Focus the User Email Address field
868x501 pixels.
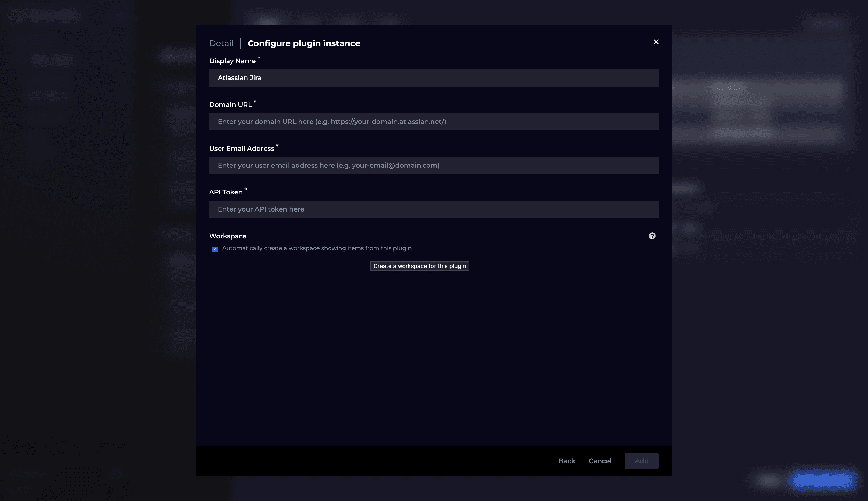434,165
